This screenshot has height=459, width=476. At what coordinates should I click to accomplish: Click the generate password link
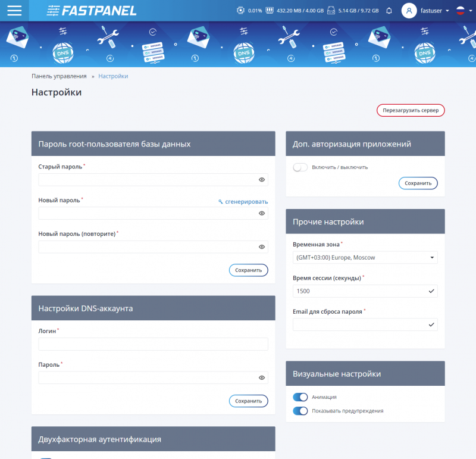coord(243,202)
